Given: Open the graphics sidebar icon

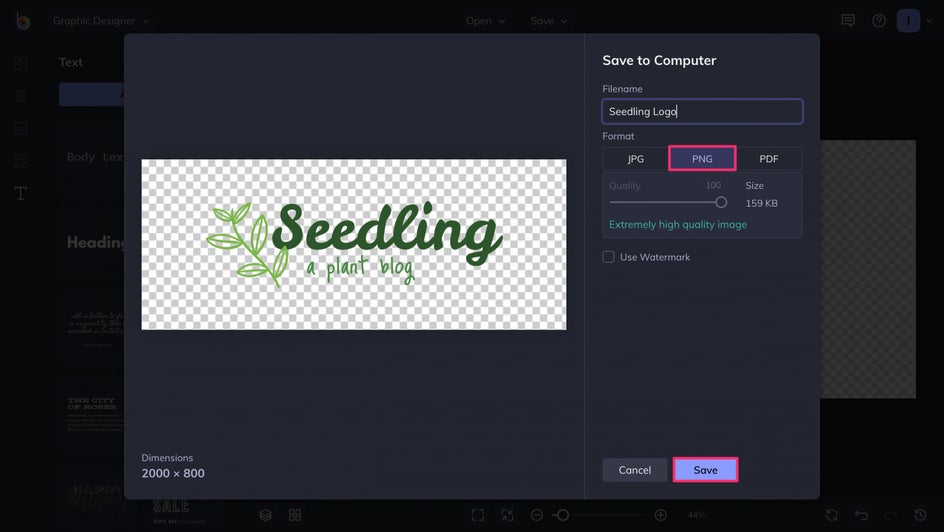Looking at the screenshot, I should click(20, 161).
